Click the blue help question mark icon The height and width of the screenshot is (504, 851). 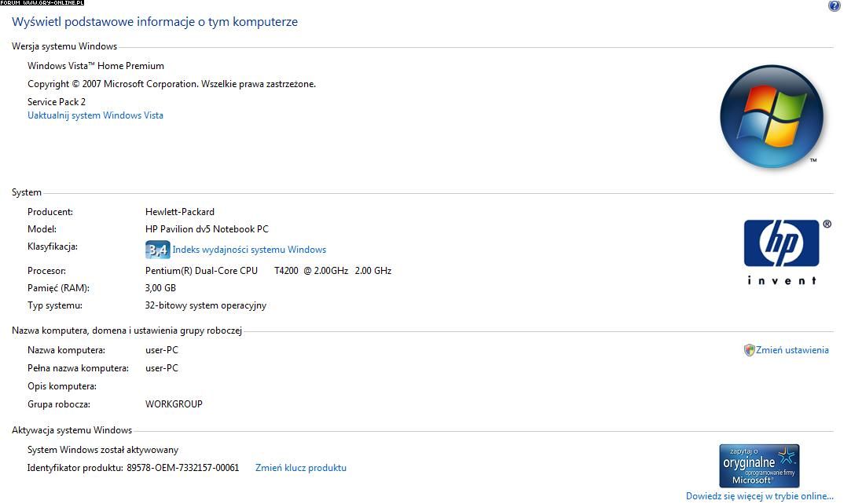[x=834, y=6]
